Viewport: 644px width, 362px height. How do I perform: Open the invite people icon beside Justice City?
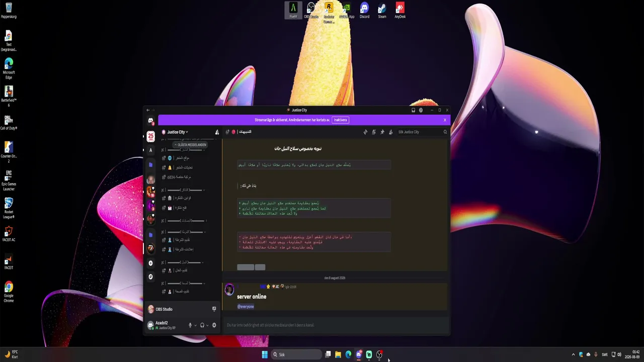point(217,132)
